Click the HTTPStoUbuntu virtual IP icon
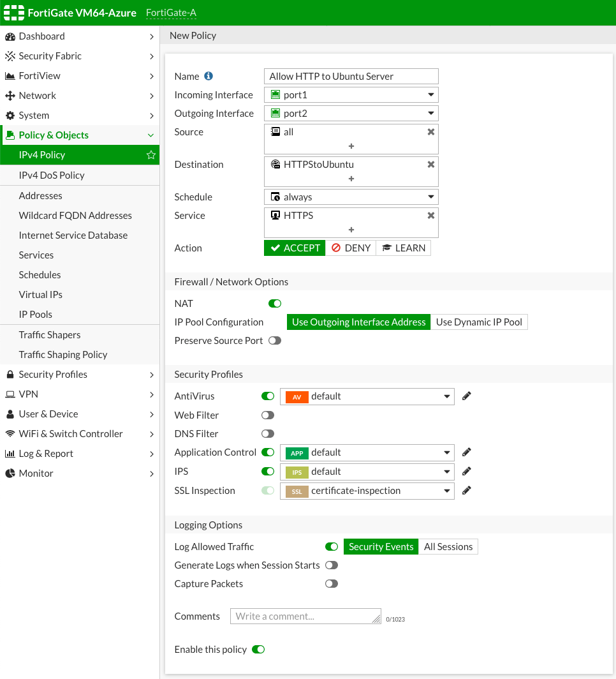 275,165
